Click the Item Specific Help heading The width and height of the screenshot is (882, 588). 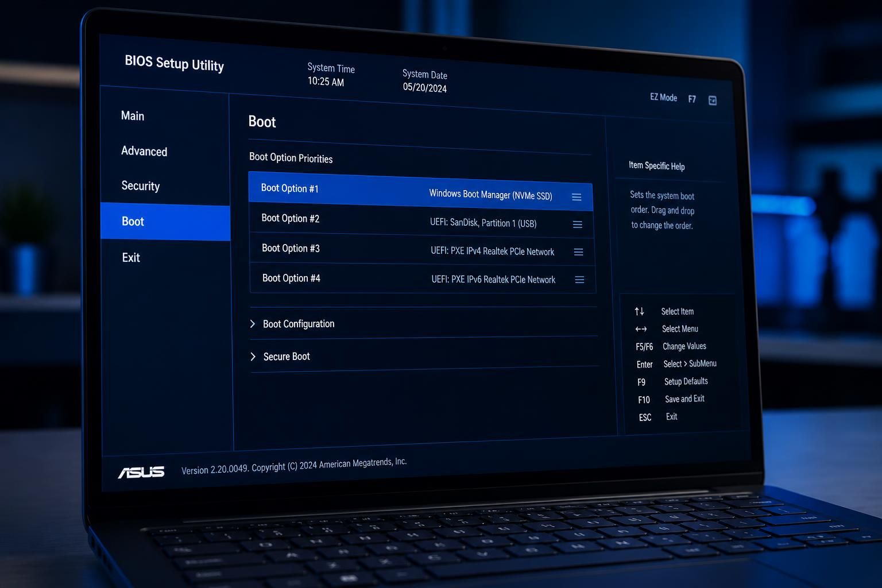point(657,166)
